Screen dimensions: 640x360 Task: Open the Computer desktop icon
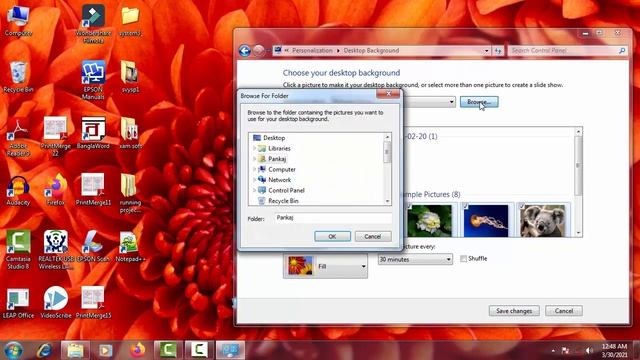18,20
